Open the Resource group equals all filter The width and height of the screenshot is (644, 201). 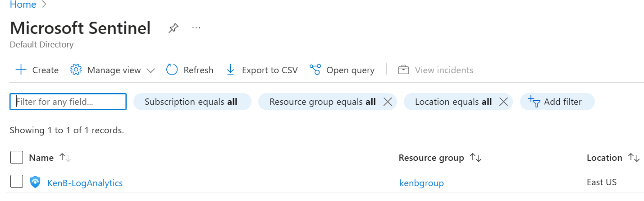322,102
